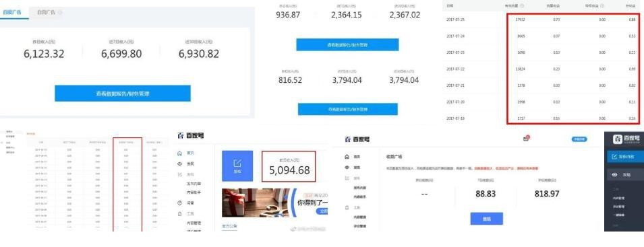Click 百家号 logo in dark sidebar
Image resolution: width=644 pixels, height=247 pixels.
click(x=626, y=139)
